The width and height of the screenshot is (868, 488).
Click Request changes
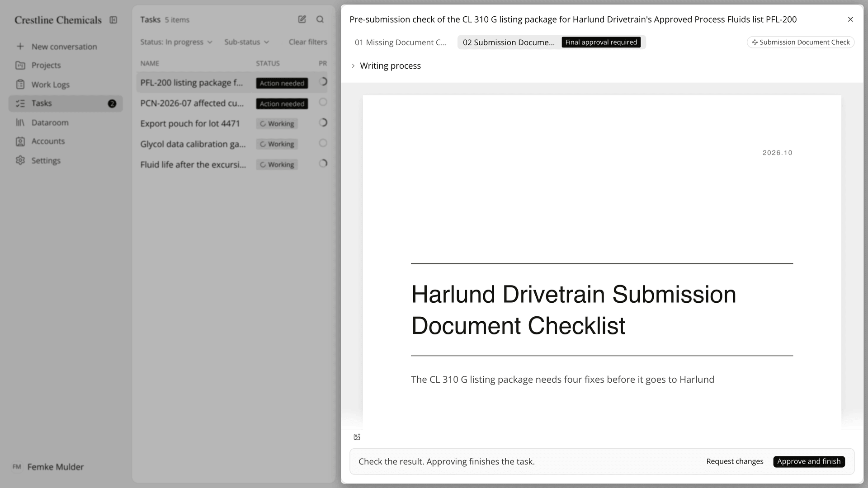[x=735, y=461]
